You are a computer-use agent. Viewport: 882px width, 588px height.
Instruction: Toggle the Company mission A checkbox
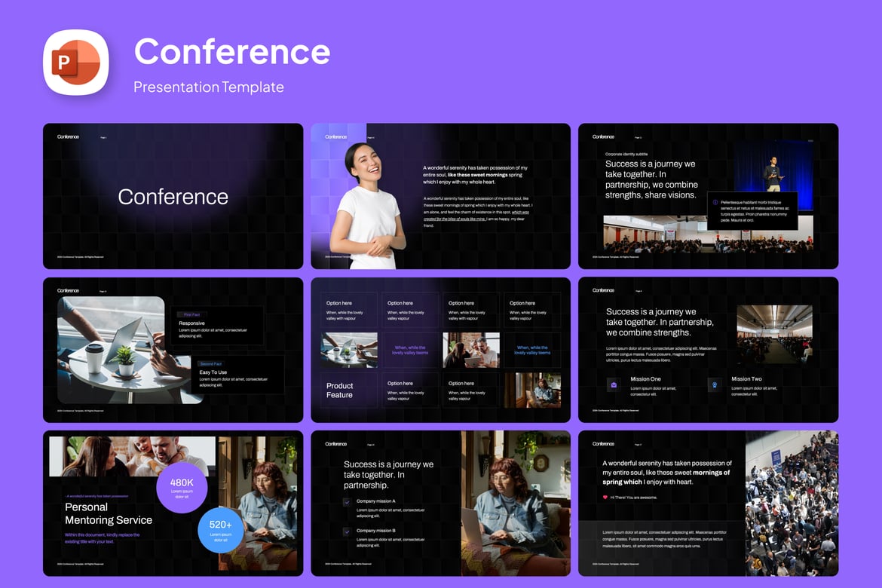pyautogui.click(x=347, y=502)
